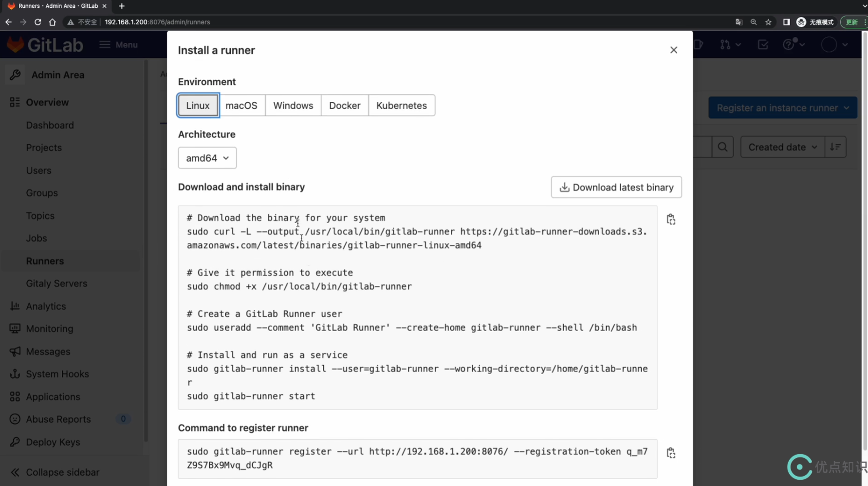868x486 pixels.
Task: Close the Install a runner dialog
Action: (673, 50)
